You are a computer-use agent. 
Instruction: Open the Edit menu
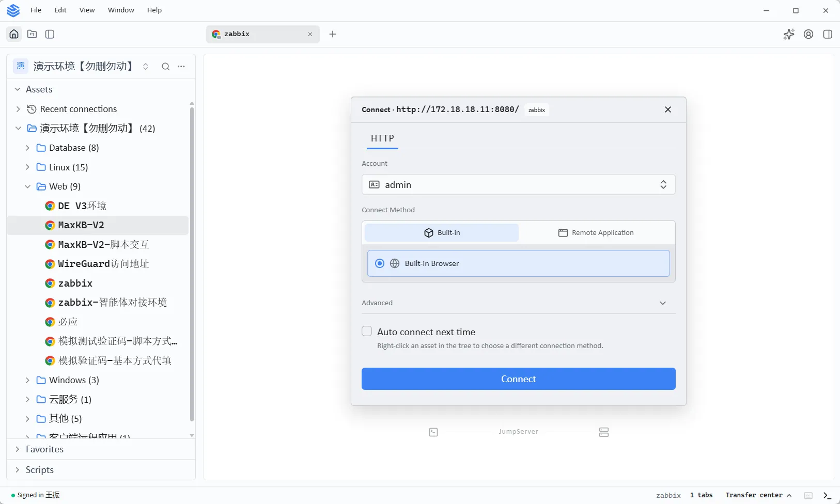[60, 10]
